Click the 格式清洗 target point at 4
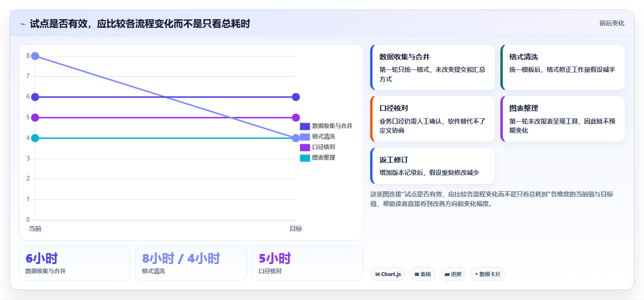The width and height of the screenshot is (644, 300). (x=296, y=138)
